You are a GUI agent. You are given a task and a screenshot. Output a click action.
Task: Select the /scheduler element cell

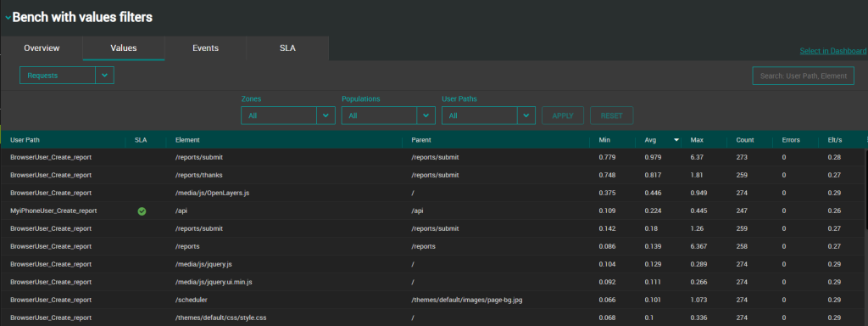pyautogui.click(x=191, y=300)
